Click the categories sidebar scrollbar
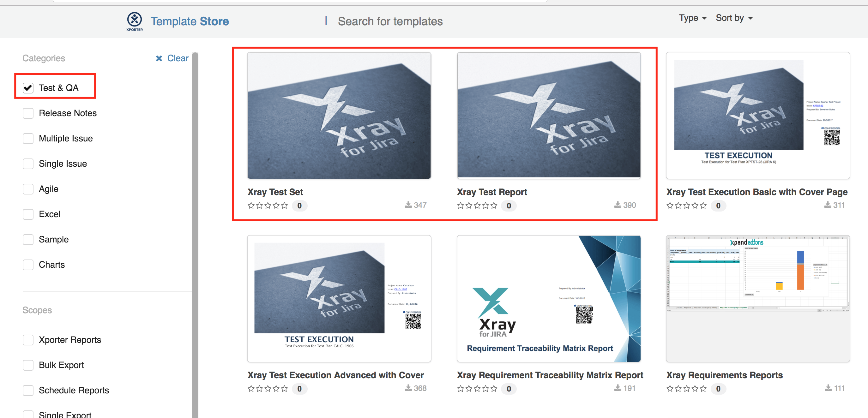 (195, 235)
